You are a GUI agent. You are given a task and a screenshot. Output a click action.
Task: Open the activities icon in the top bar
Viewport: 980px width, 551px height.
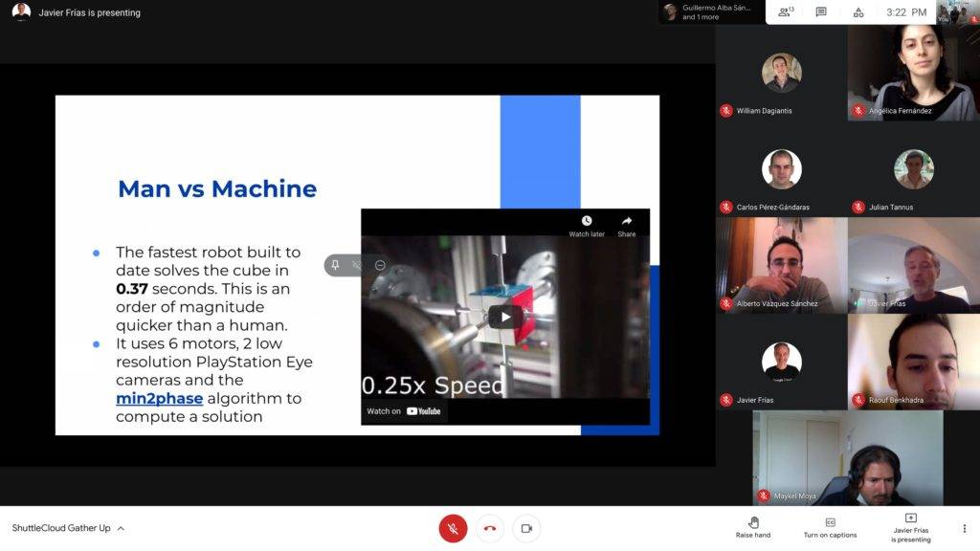pos(858,11)
